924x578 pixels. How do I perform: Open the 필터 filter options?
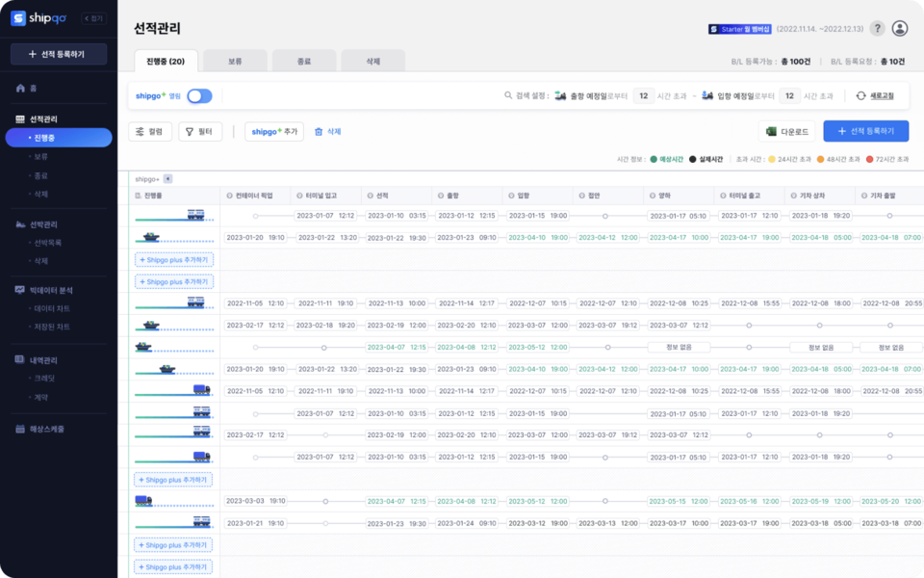[200, 132]
